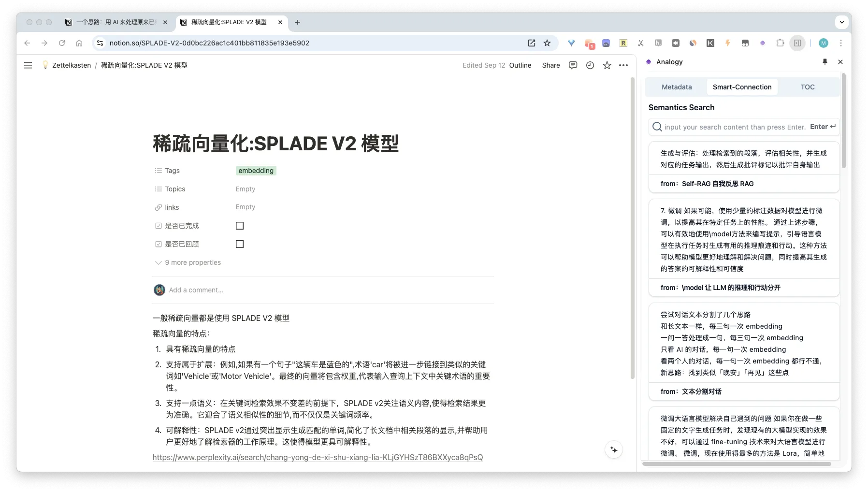
Task: Click the side panel horizontal scrollbar
Action: pos(737,464)
